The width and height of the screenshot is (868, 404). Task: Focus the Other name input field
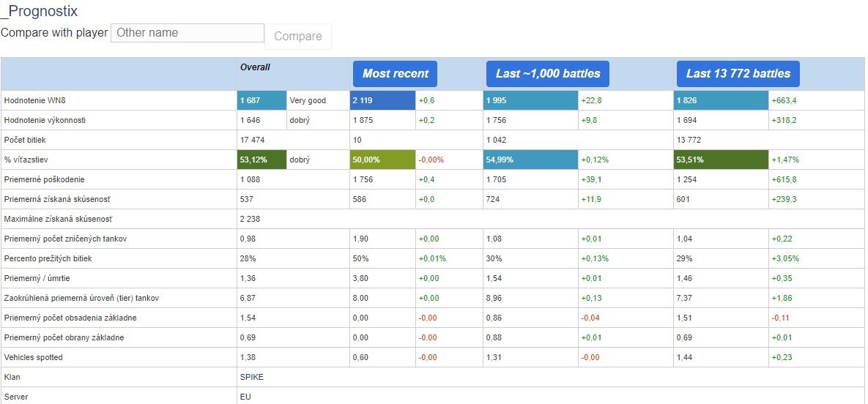(188, 33)
